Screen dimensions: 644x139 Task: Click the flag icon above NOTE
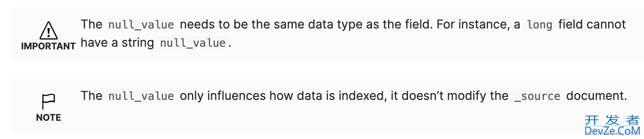(x=49, y=101)
